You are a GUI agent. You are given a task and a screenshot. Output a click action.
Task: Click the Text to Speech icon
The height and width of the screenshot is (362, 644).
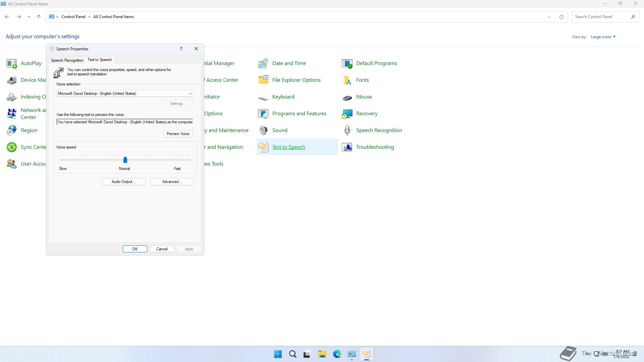263,147
